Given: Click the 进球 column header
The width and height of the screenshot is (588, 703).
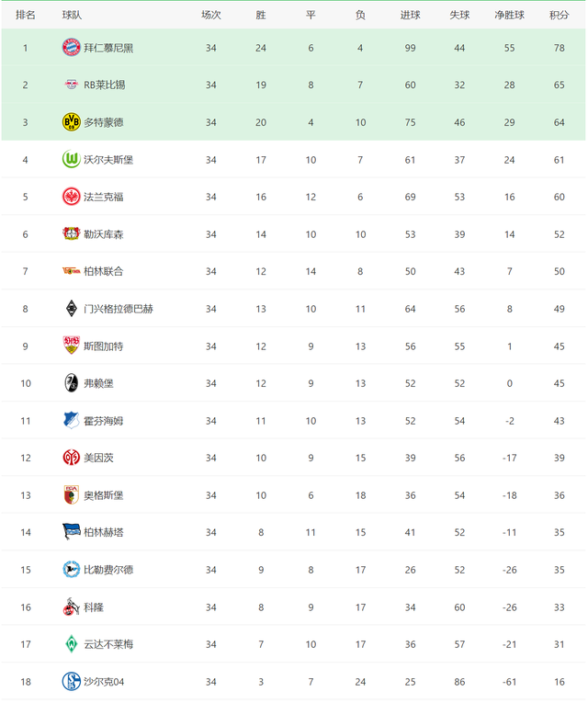Looking at the screenshot, I should 410,16.
